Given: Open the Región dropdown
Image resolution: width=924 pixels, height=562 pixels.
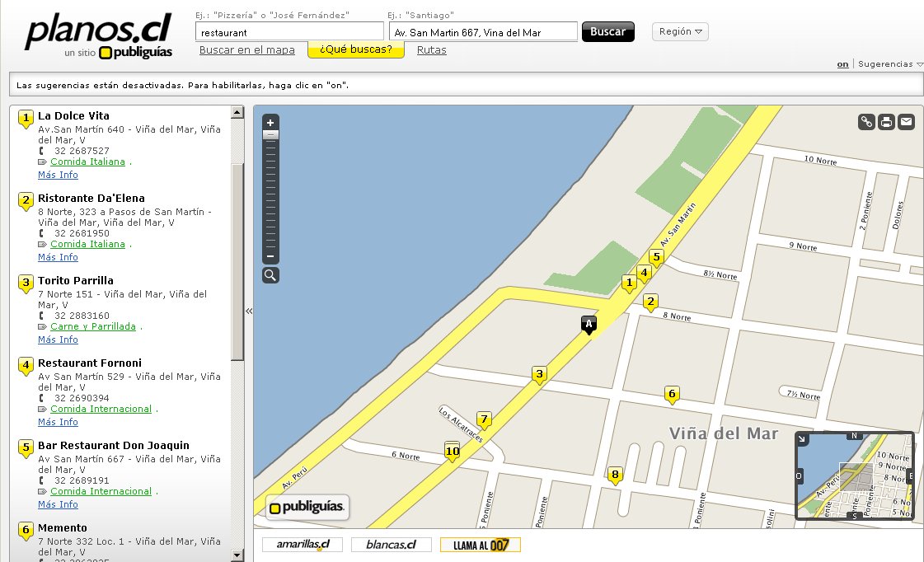Looking at the screenshot, I should click(680, 32).
